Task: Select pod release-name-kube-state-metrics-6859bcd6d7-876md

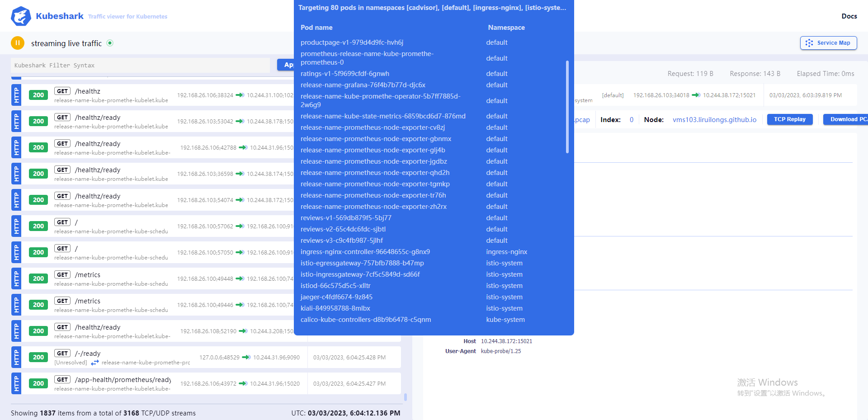Action: 383,116
